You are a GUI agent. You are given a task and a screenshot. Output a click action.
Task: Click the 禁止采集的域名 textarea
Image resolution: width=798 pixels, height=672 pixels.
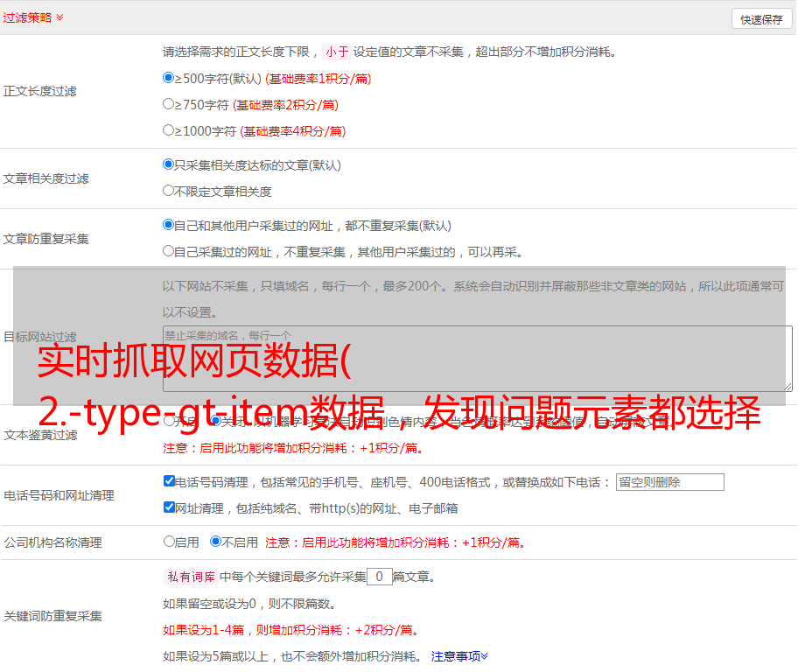(x=478, y=359)
